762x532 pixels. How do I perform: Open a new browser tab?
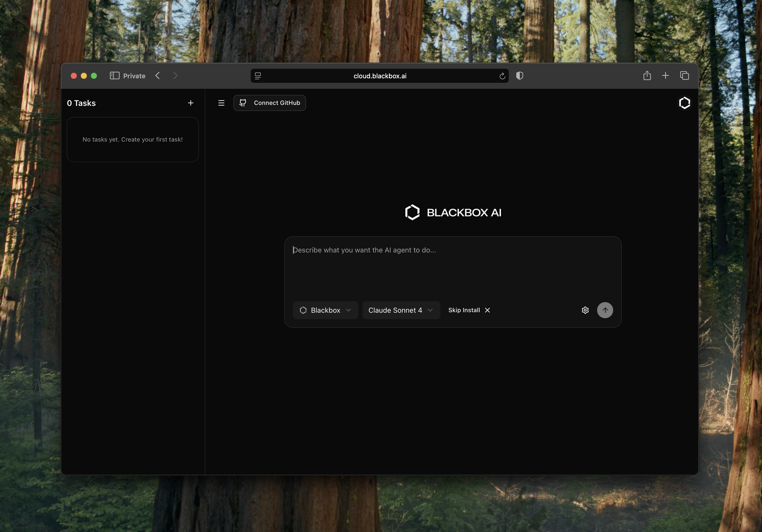click(x=665, y=76)
